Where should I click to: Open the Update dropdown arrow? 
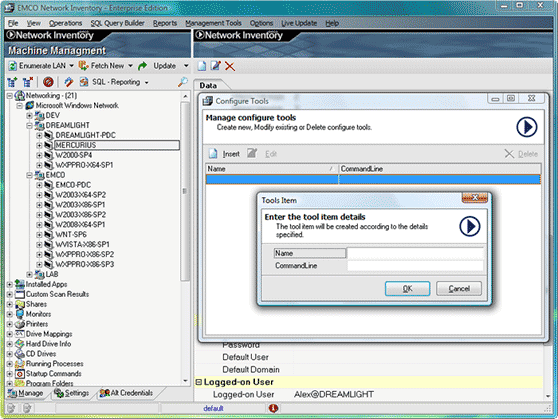tap(186, 66)
